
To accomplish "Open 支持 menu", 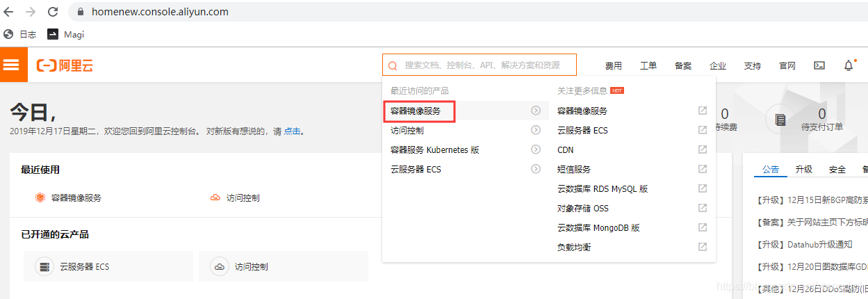I will click(x=752, y=65).
